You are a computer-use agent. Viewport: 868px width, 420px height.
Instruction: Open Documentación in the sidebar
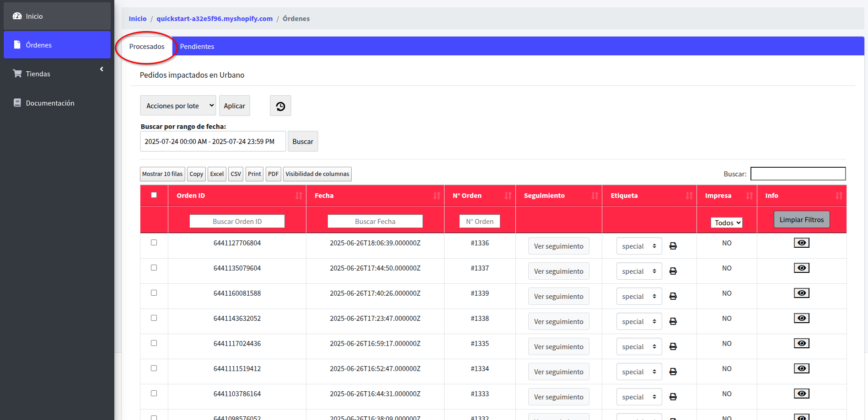50,103
